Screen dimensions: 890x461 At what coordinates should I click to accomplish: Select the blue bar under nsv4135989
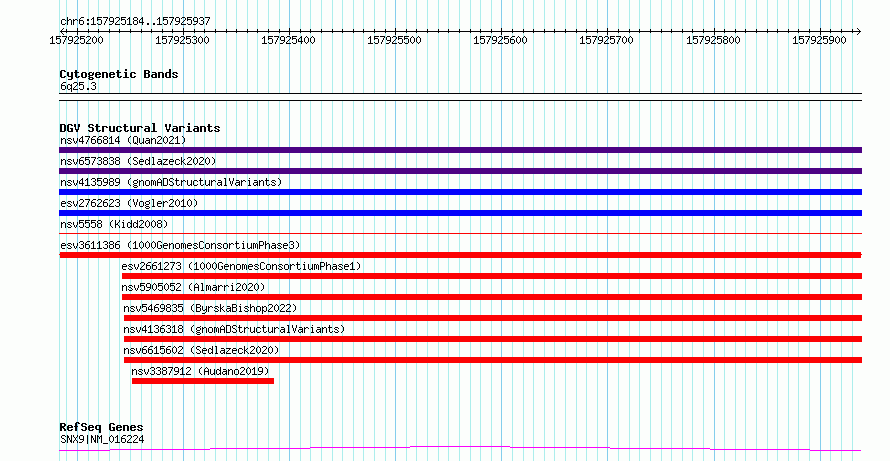pyautogui.click(x=460, y=192)
